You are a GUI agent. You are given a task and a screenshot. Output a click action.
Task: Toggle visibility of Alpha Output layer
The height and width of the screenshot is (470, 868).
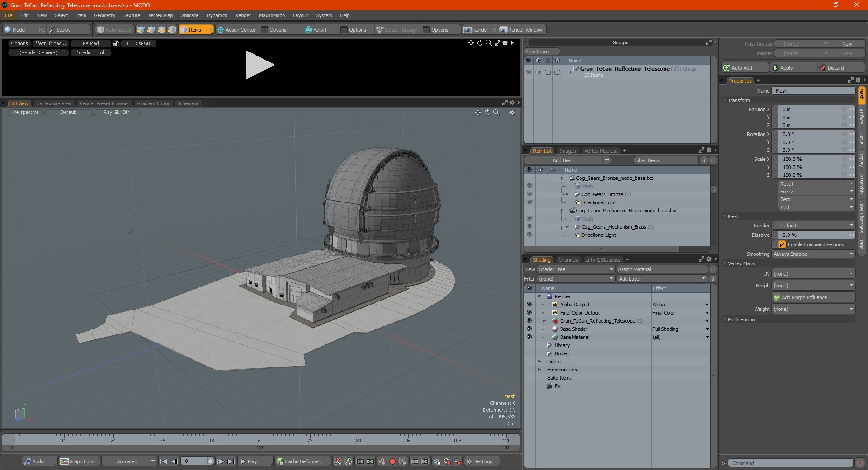click(529, 305)
